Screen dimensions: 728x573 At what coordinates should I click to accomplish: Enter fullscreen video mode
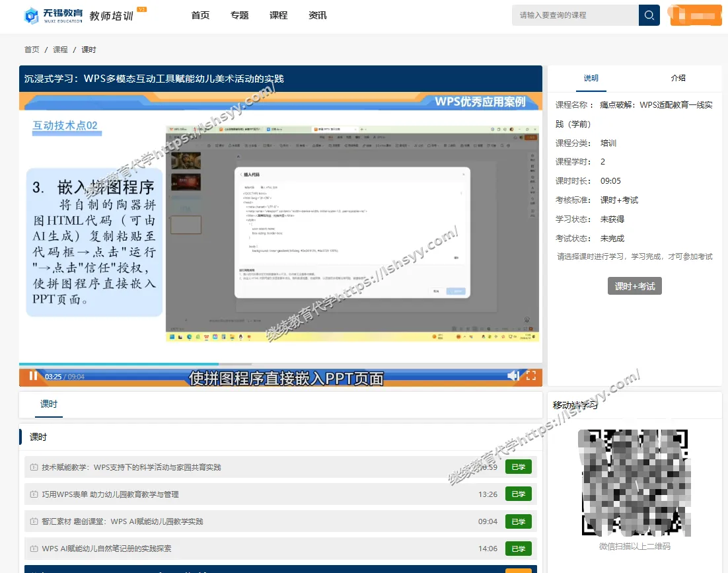point(531,375)
